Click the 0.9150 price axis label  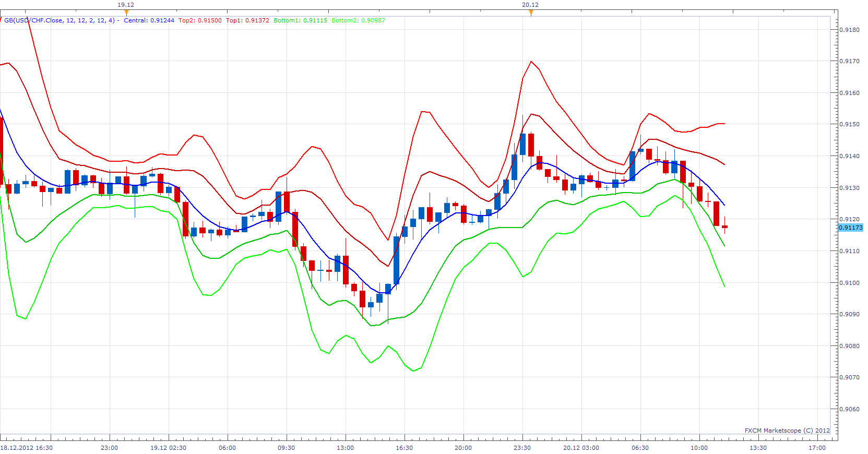pos(849,124)
